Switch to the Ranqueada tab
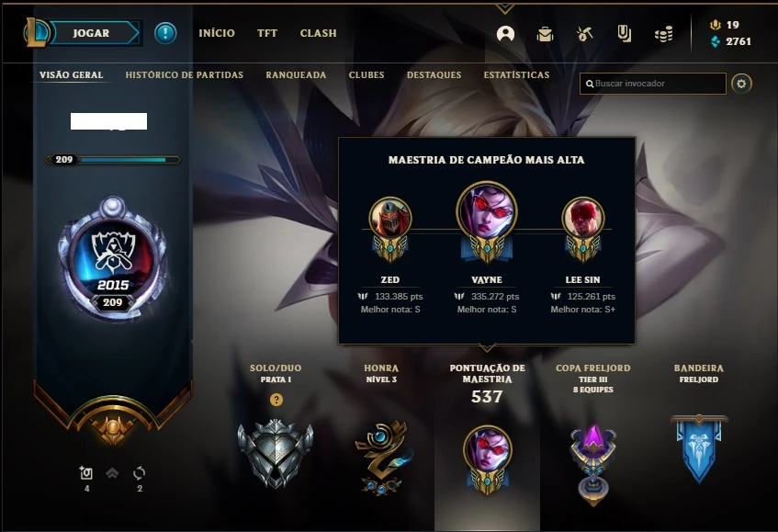Screen dimensions: 778x532 (296, 75)
